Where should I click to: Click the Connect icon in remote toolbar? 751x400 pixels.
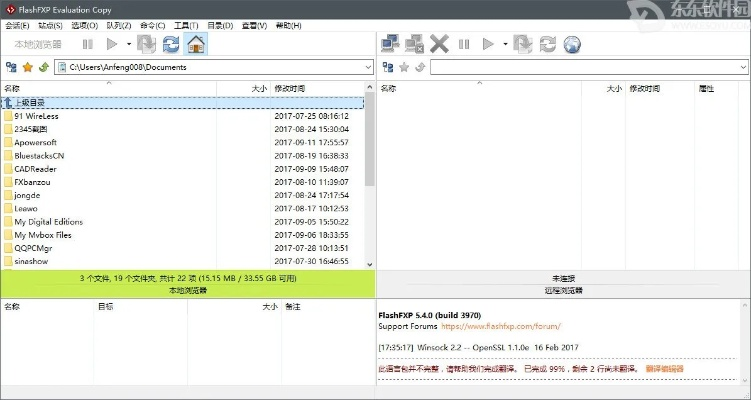point(390,44)
